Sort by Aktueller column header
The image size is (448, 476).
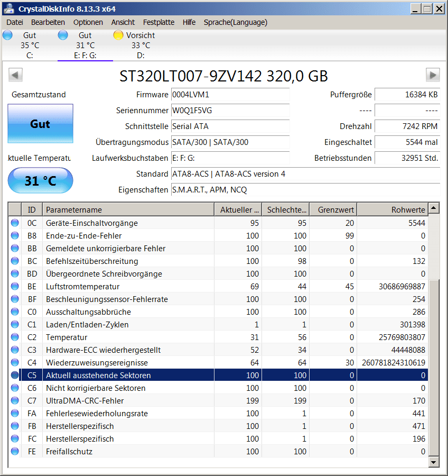point(238,209)
